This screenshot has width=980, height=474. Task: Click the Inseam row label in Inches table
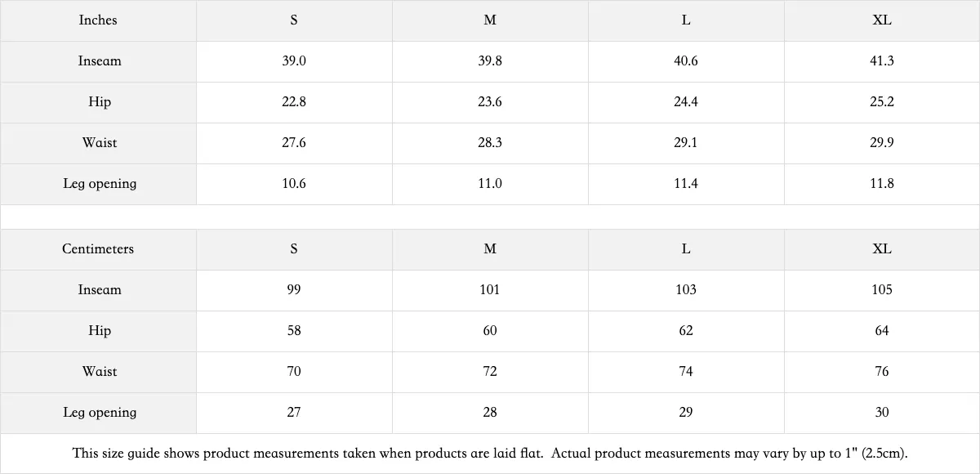point(98,61)
